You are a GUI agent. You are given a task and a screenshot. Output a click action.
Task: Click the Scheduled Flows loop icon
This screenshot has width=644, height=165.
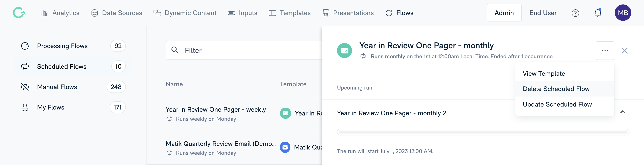click(25, 67)
